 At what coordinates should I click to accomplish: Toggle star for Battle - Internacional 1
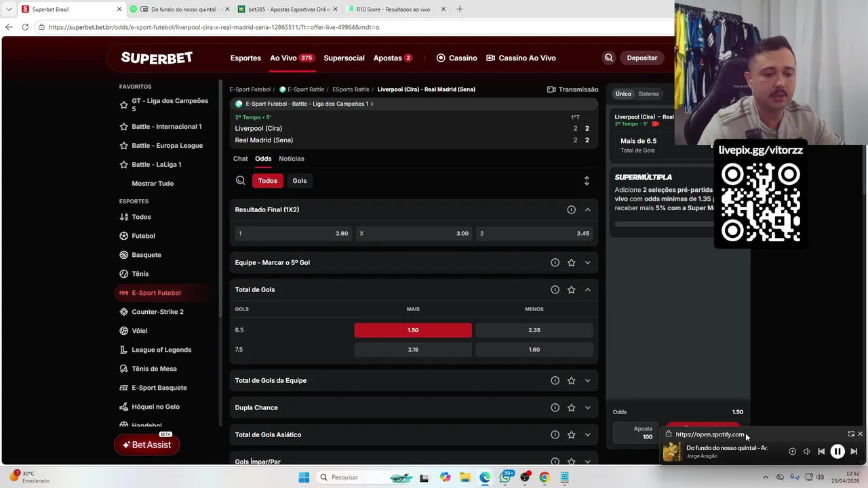[x=123, y=127]
